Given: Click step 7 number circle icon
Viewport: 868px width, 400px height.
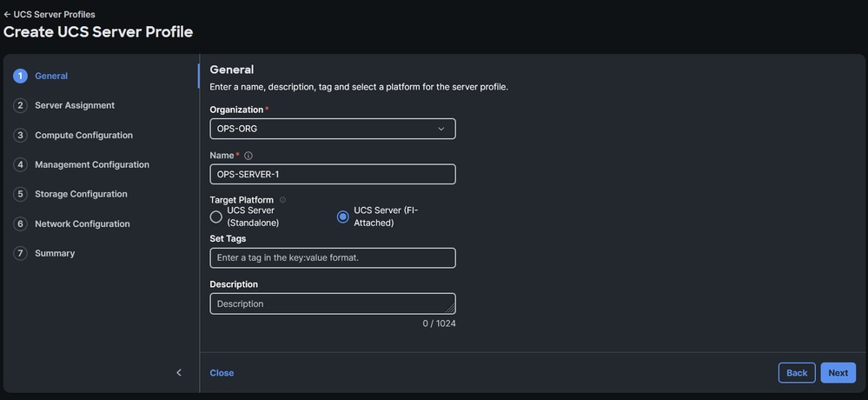Looking at the screenshot, I should point(21,253).
